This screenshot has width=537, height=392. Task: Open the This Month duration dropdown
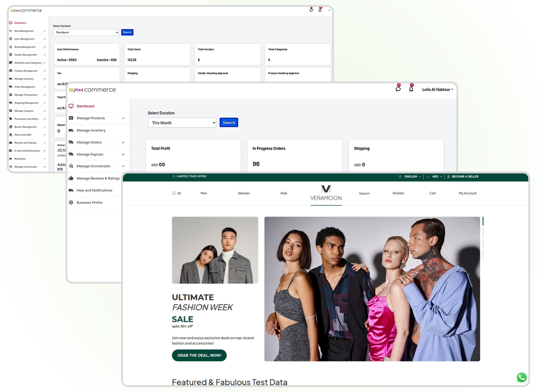point(181,122)
